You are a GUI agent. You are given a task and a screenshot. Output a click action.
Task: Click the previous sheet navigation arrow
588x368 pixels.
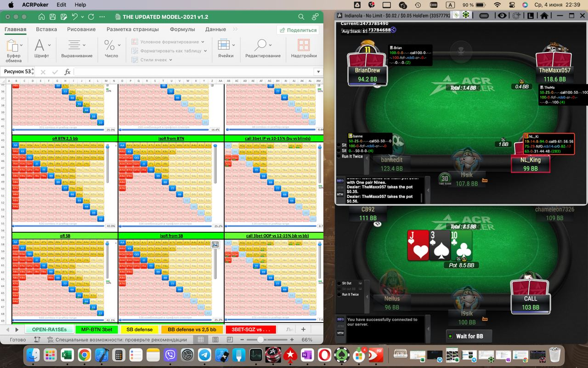coord(7,329)
